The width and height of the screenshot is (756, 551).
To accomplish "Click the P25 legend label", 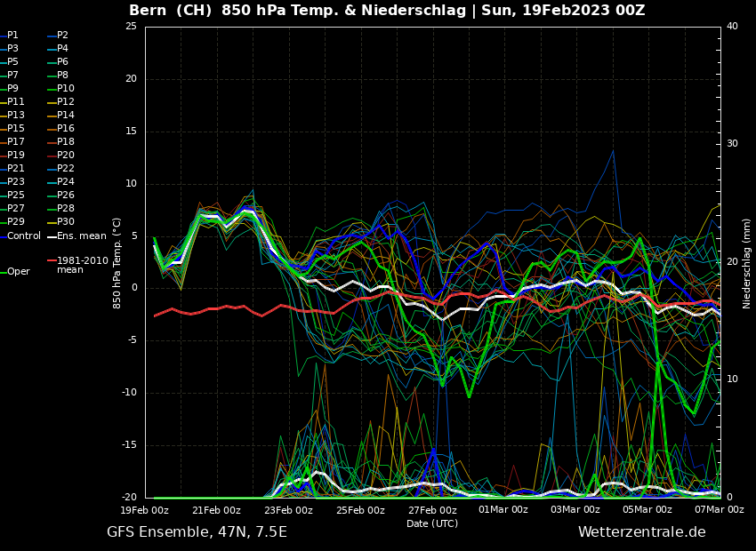I will point(15,195).
